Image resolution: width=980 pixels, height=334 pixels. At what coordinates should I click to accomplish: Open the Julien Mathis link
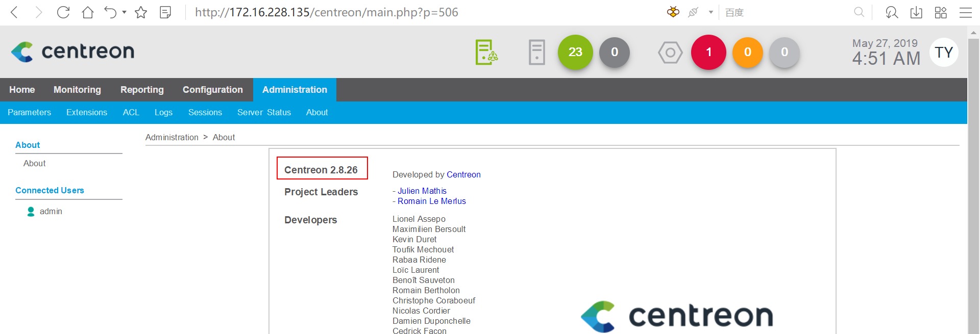tap(422, 191)
